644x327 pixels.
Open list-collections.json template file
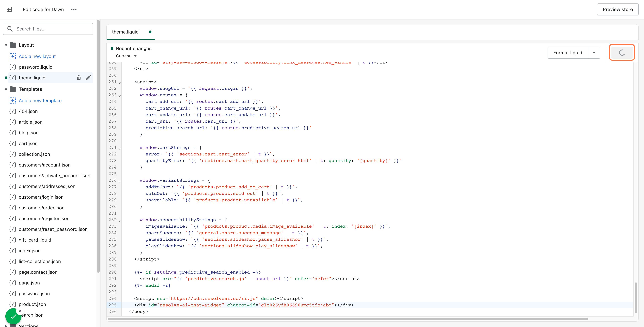pos(40,261)
